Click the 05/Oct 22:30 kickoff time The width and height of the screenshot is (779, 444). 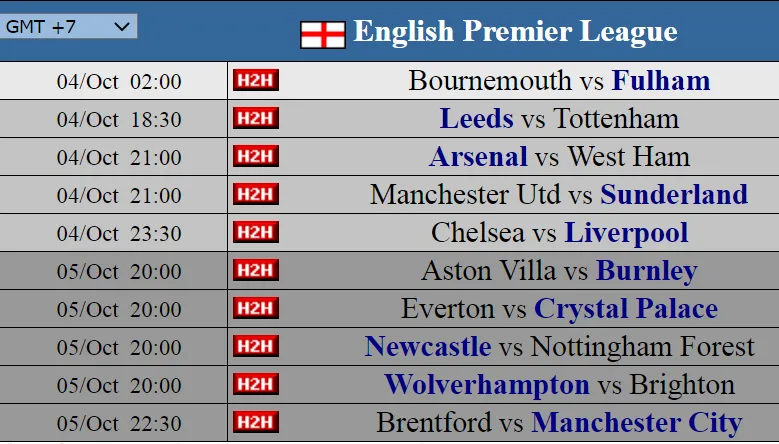point(119,423)
